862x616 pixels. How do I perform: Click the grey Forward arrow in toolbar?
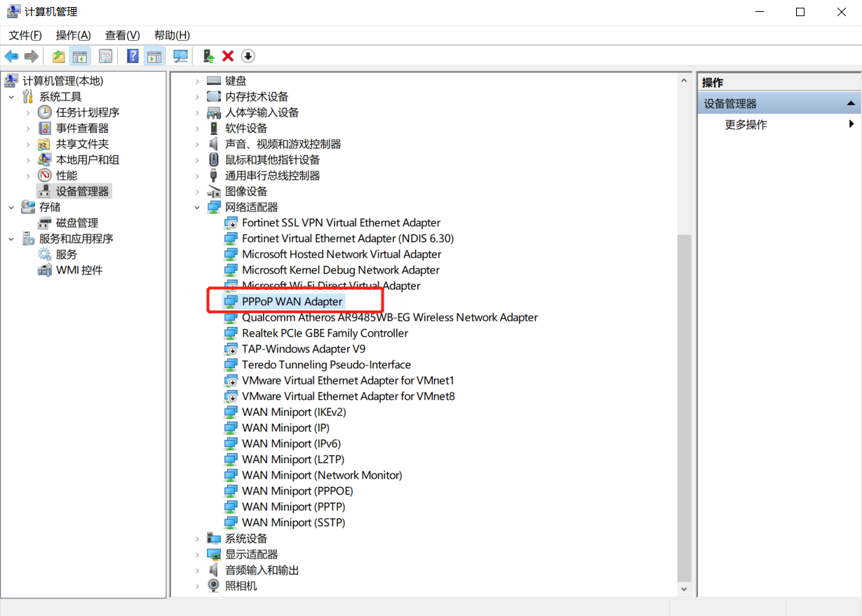coord(31,56)
